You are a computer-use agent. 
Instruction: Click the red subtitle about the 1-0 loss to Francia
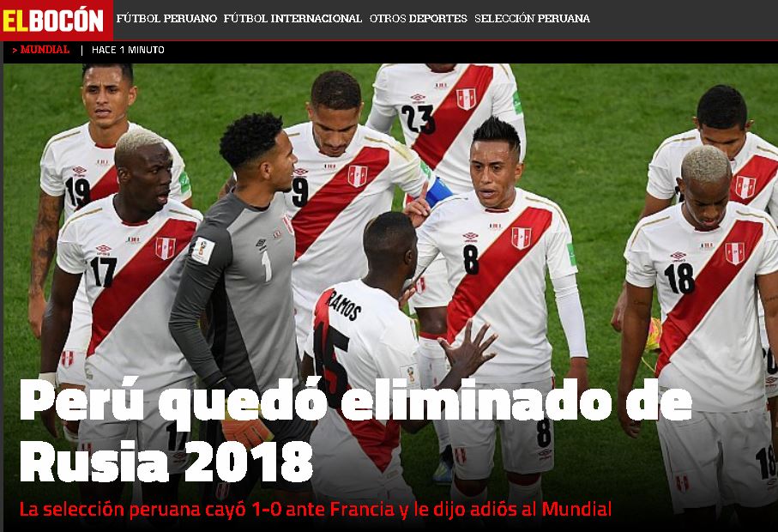point(315,509)
